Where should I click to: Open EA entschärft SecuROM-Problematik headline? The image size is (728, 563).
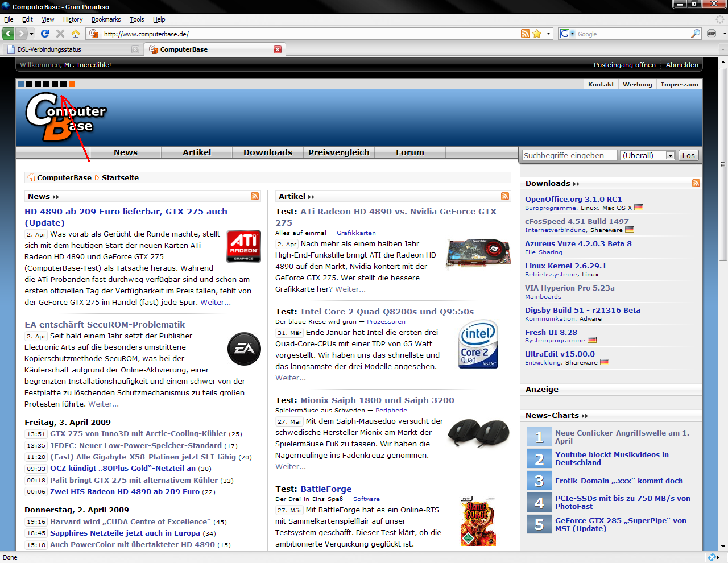tap(105, 325)
